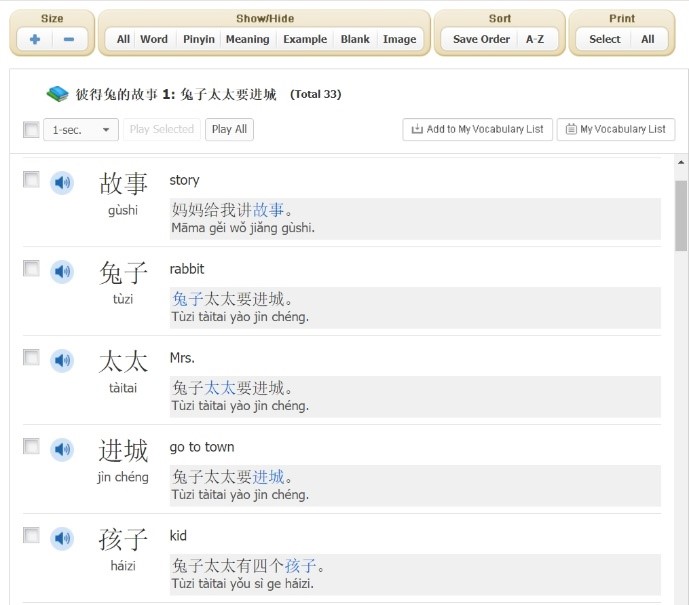The image size is (689, 605).
Task: Click the vertical scrollbar thumb
Action: click(x=681, y=215)
